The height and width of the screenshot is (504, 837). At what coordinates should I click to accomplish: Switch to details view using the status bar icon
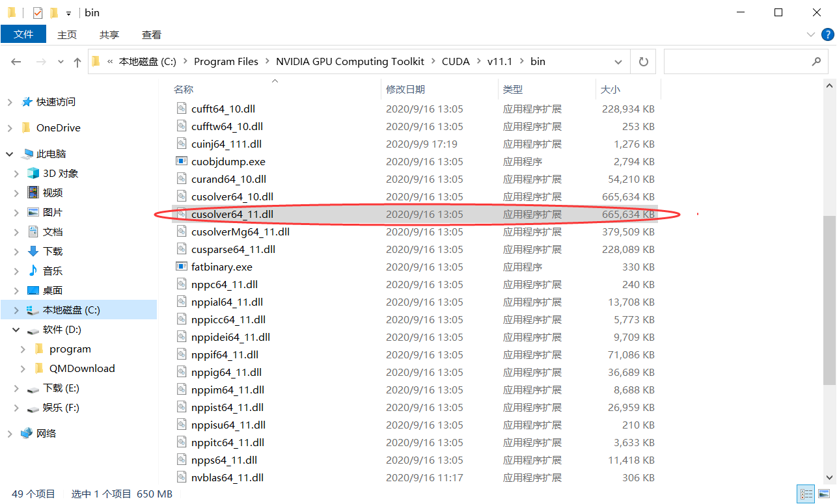(x=805, y=493)
